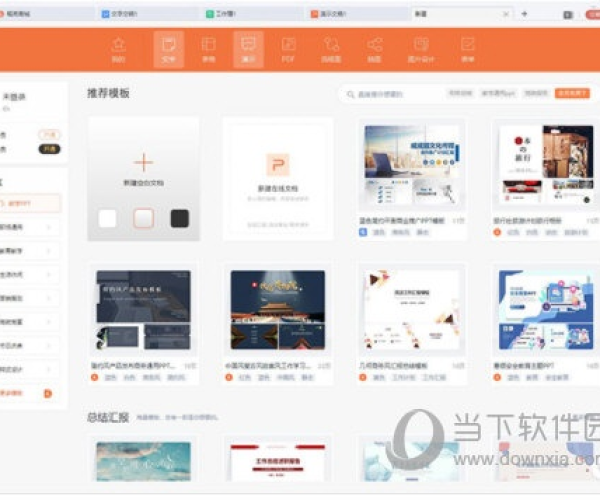Screen dimensions: 600x500
Task: Click the search magnifier icon
Action: coord(350,94)
